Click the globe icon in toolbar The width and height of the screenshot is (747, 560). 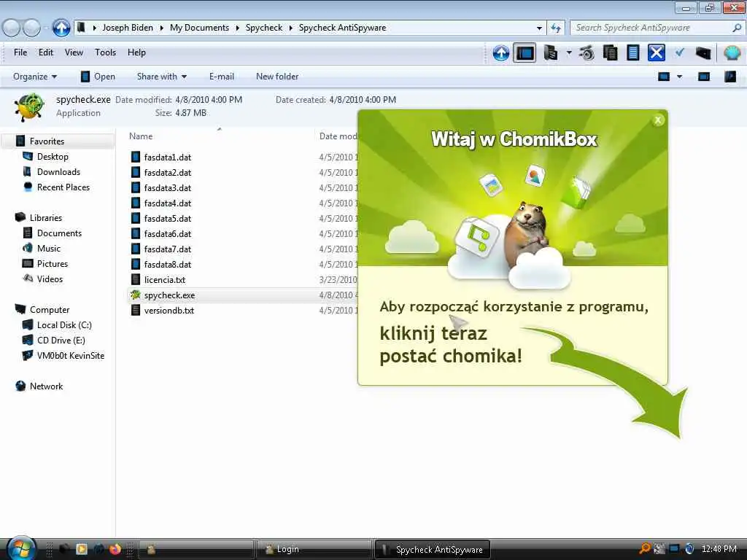732,52
